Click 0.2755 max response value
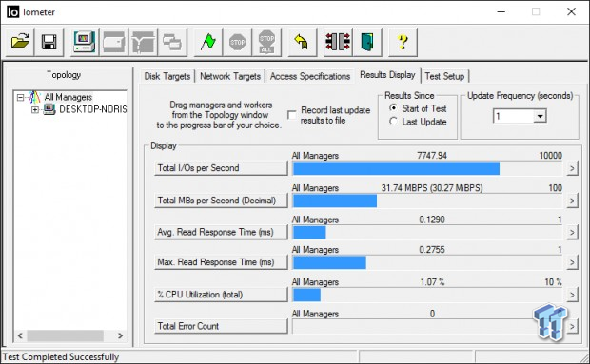Viewport: 590px width, 364px height. (432, 249)
